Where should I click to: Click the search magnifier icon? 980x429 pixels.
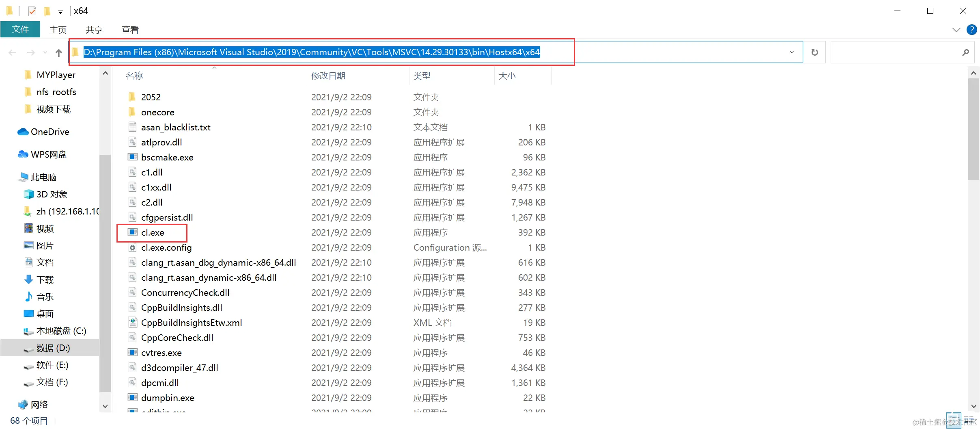point(965,52)
